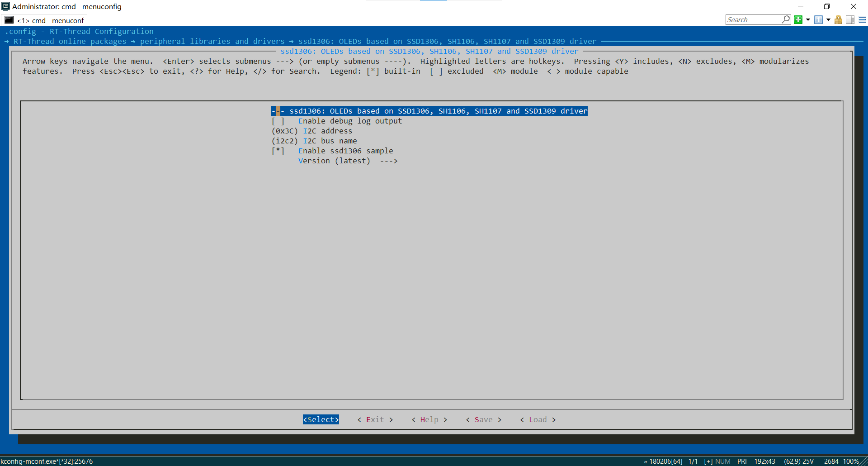868x466 pixels.
Task: Click the PRI indicator in status bar
Action: coord(742,461)
